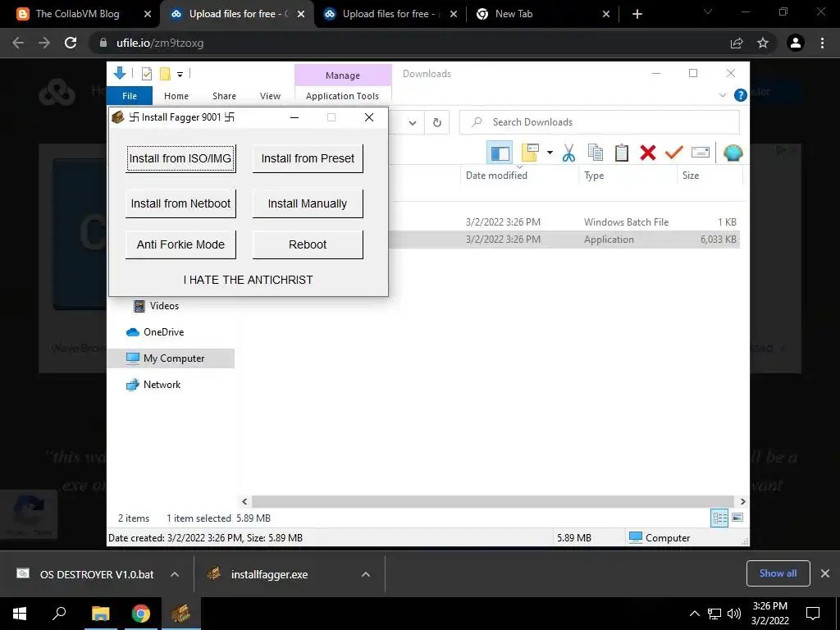
Task: Click the Reboot button in installer dialog
Action: 308,244
